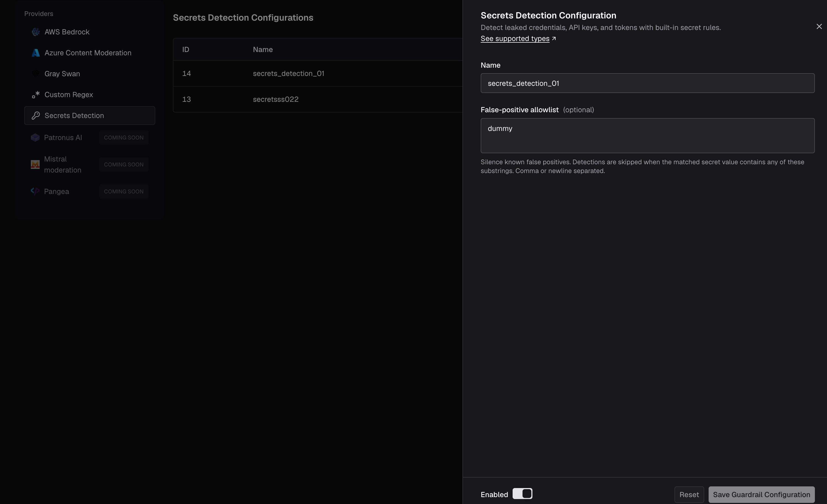Click the Name column header in table
The width and height of the screenshot is (827, 504).
click(262, 49)
